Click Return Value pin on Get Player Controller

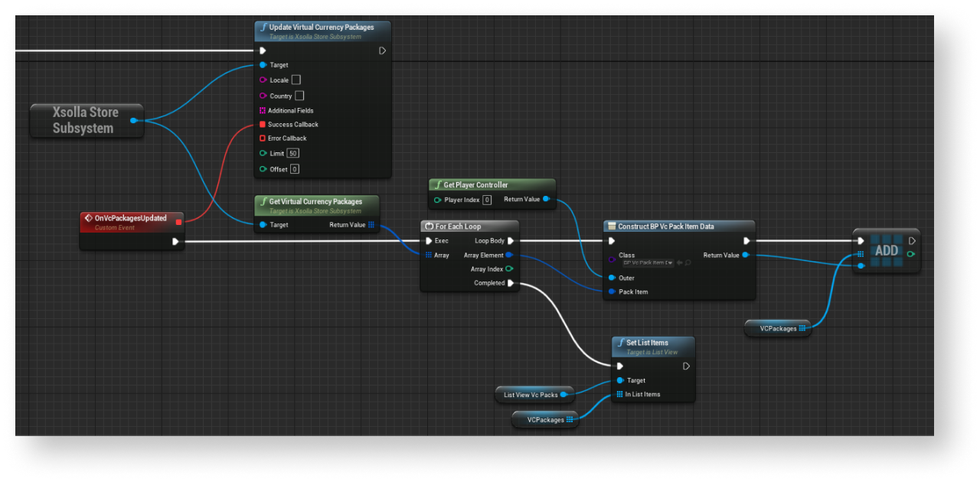click(x=546, y=200)
